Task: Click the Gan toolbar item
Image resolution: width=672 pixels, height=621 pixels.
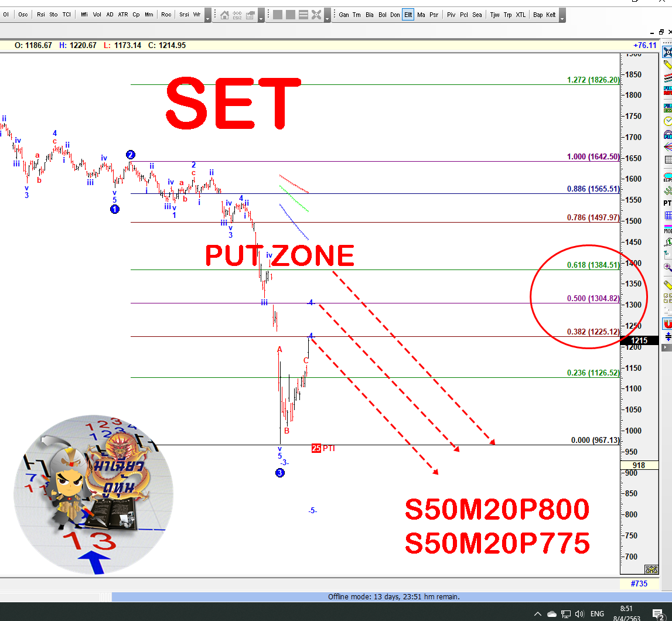Action: click(x=344, y=15)
